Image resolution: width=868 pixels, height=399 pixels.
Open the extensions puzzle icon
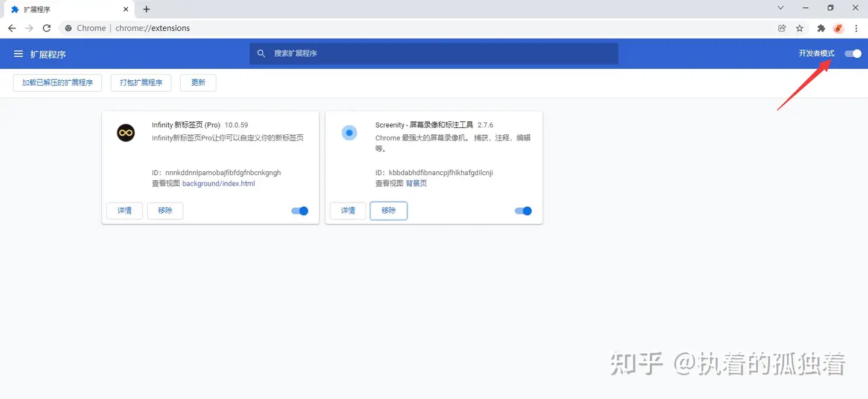[821, 28]
